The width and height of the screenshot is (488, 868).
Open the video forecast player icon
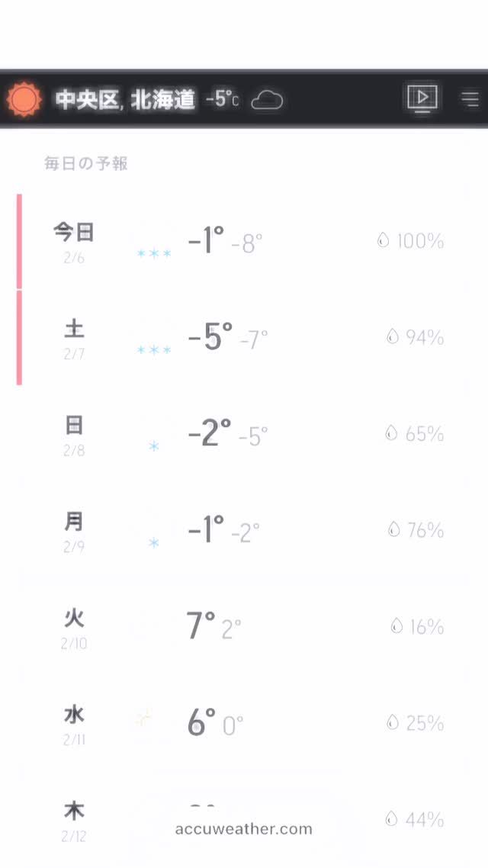(x=422, y=98)
